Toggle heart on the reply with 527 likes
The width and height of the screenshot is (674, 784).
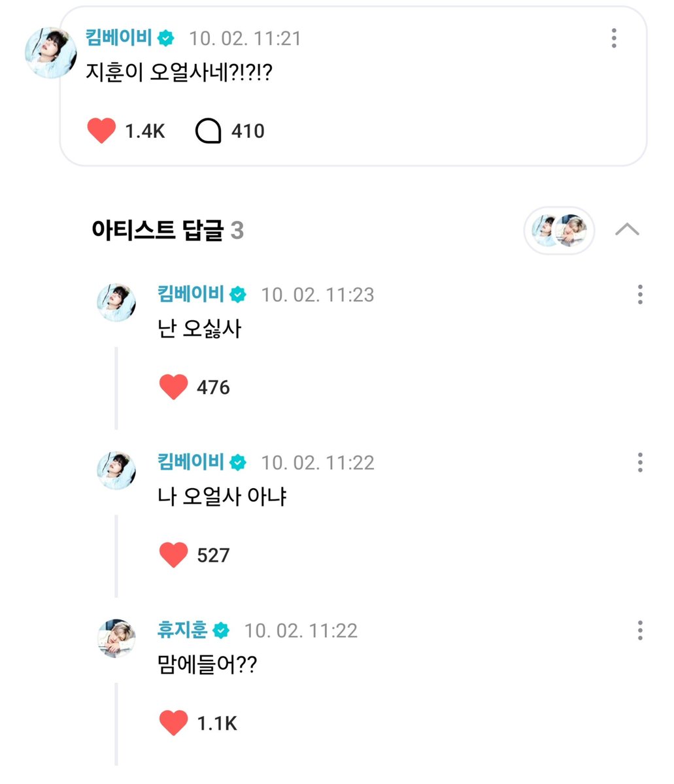click(x=173, y=555)
